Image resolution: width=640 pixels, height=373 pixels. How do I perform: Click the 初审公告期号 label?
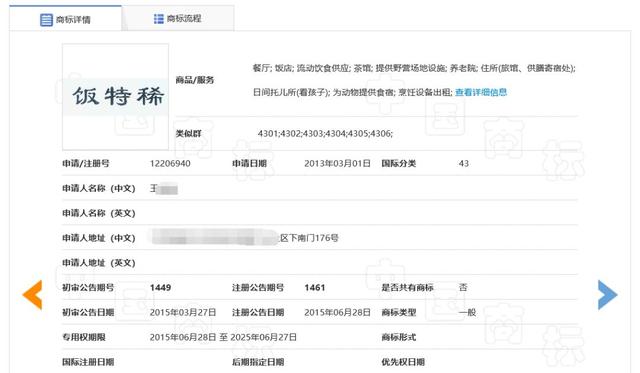coord(88,288)
